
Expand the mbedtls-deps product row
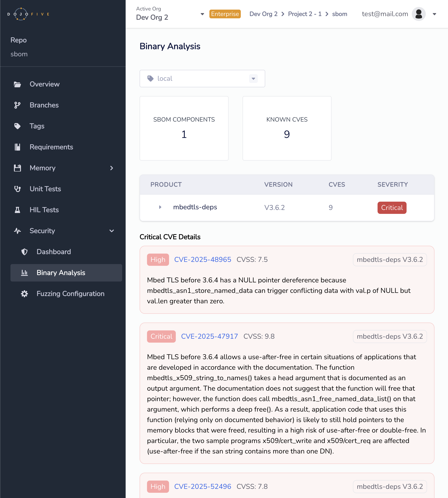tap(160, 207)
